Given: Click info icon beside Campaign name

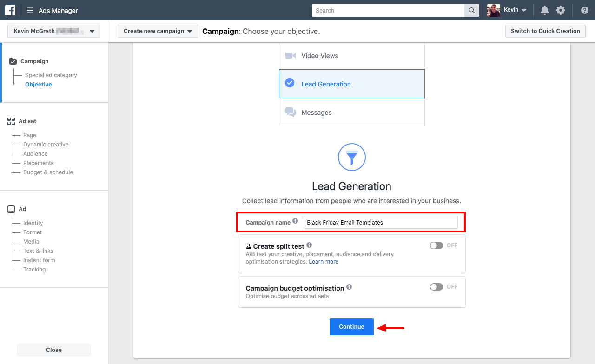Looking at the screenshot, I should click(295, 221).
